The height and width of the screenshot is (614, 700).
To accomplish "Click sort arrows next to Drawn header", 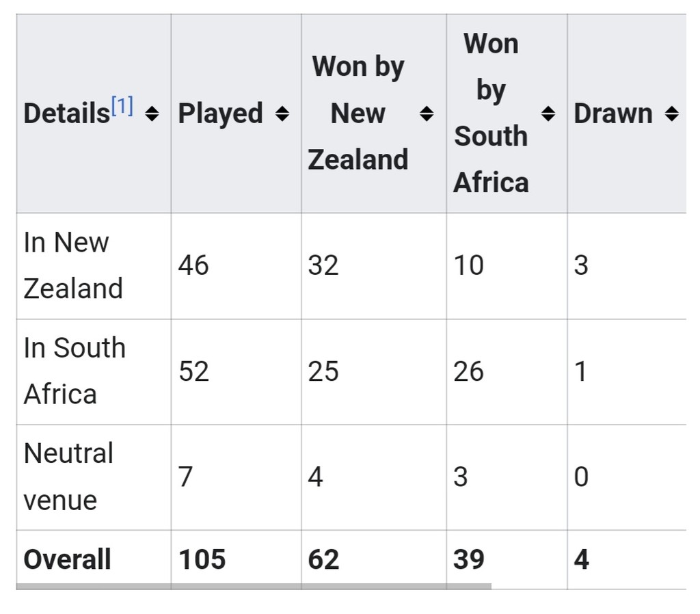I will coord(672,114).
